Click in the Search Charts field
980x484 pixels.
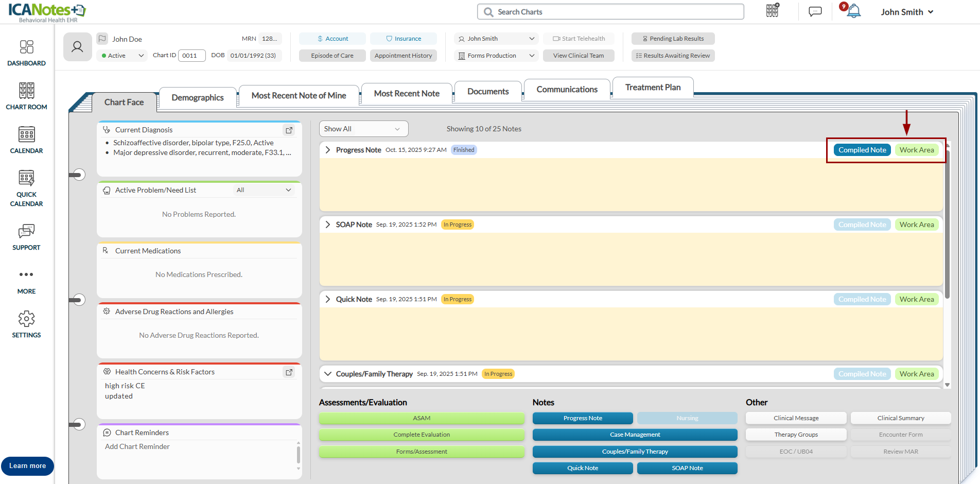(x=612, y=12)
